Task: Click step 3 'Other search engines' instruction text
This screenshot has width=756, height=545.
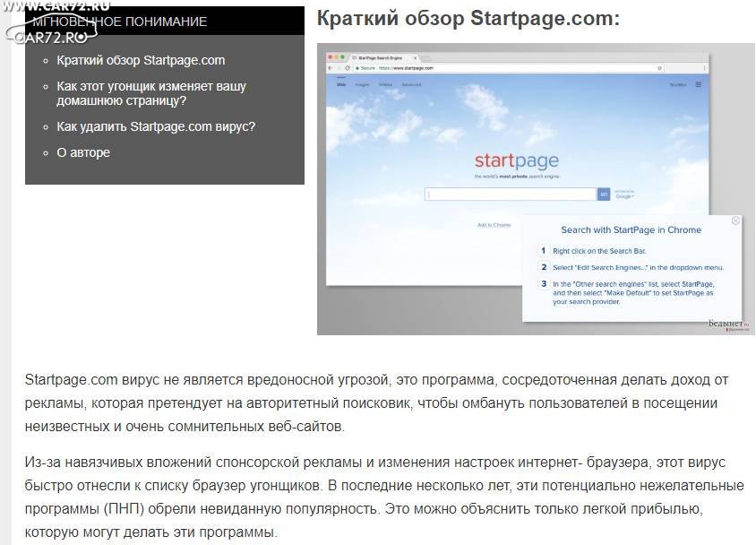Action: (633, 293)
